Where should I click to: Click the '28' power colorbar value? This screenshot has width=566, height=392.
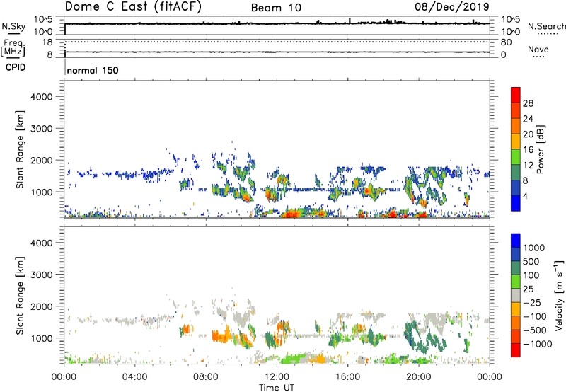[528, 103]
